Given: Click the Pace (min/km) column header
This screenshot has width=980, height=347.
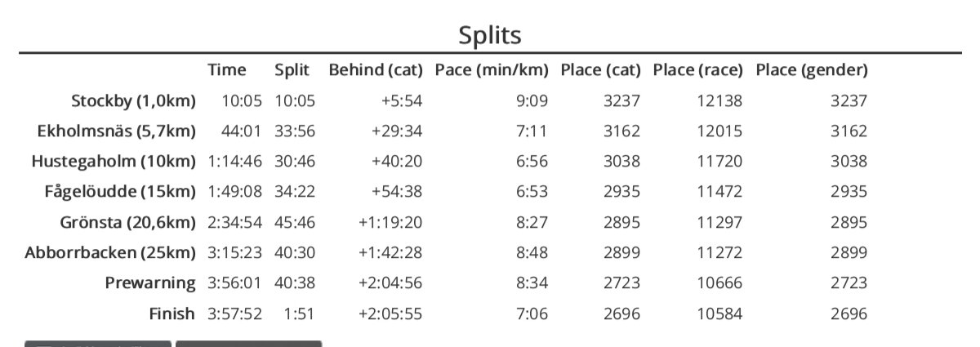Looking at the screenshot, I should [492, 70].
